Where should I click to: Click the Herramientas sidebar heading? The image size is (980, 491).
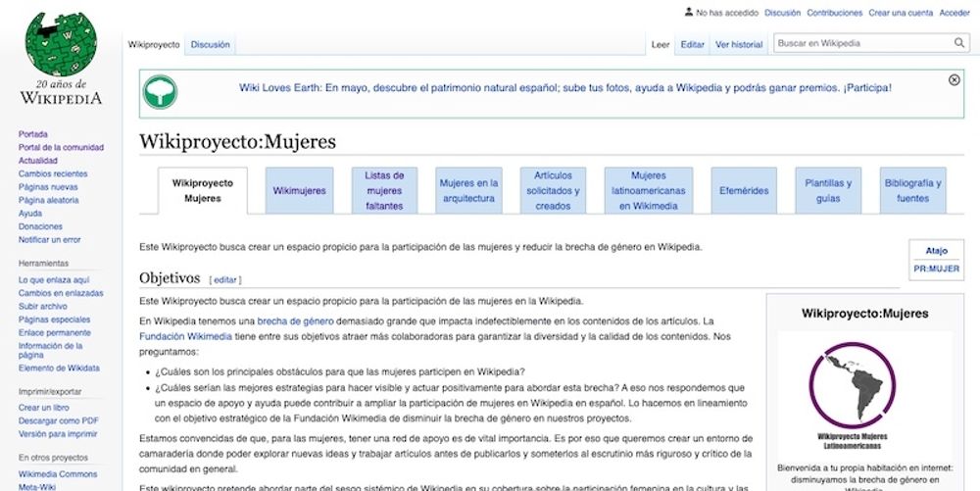pyautogui.click(x=44, y=264)
